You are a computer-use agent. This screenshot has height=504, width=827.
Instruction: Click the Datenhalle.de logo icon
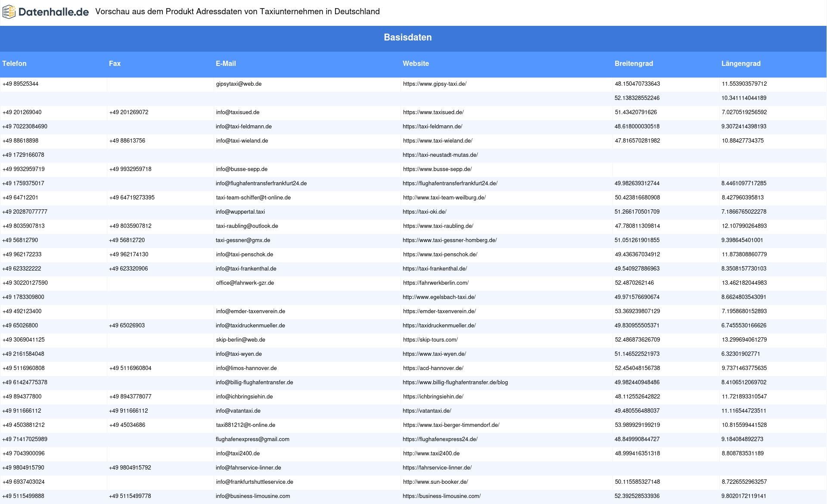(9, 12)
